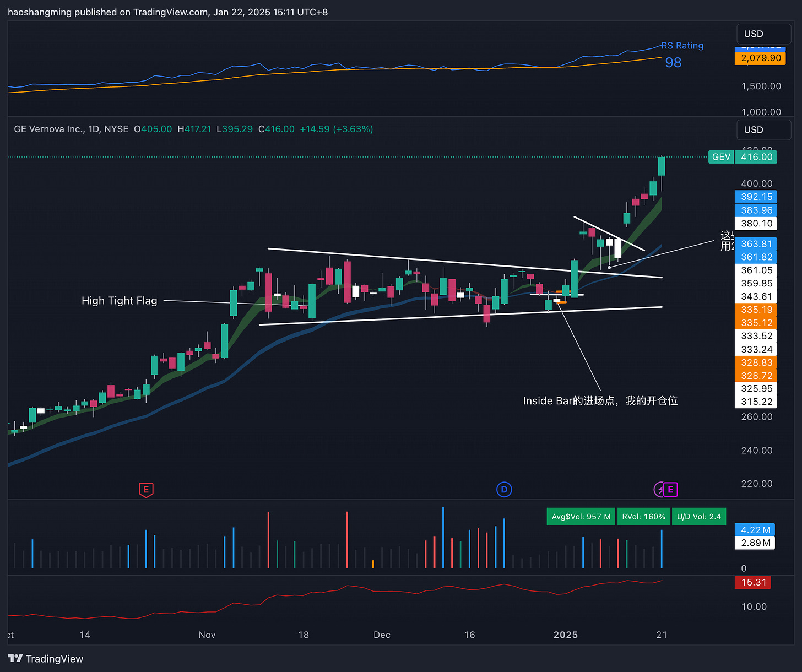
Task: Select the High Tight Flag annotation text
Action: point(120,301)
